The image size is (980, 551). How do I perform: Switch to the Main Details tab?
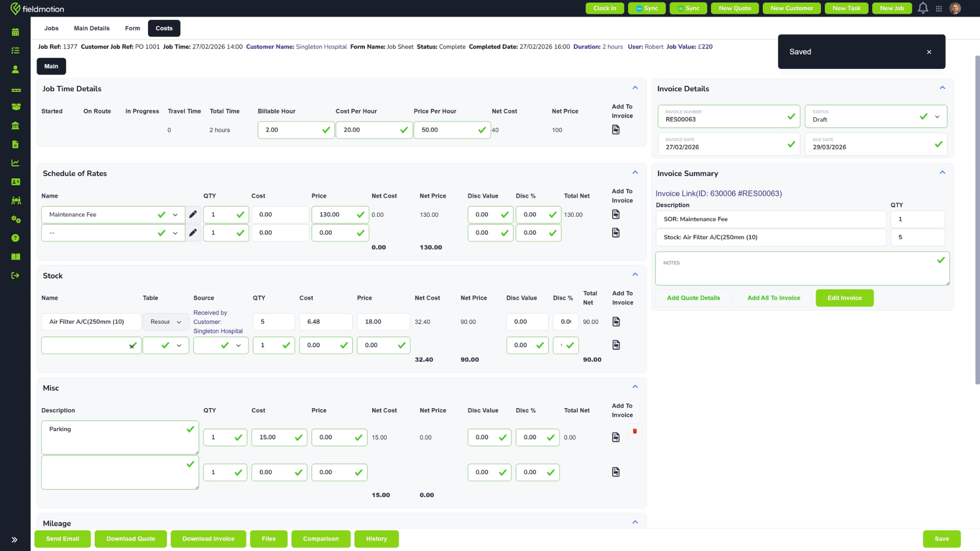[91, 29]
